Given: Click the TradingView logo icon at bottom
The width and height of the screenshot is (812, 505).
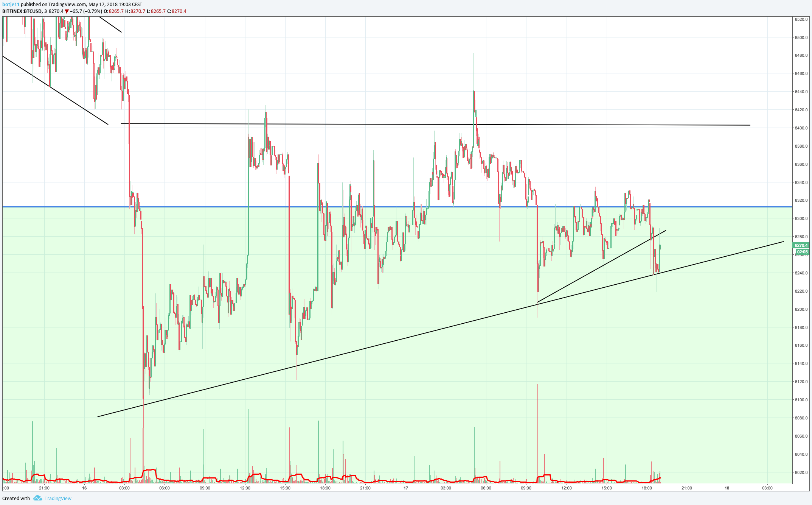Looking at the screenshot, I should point(37,498).
